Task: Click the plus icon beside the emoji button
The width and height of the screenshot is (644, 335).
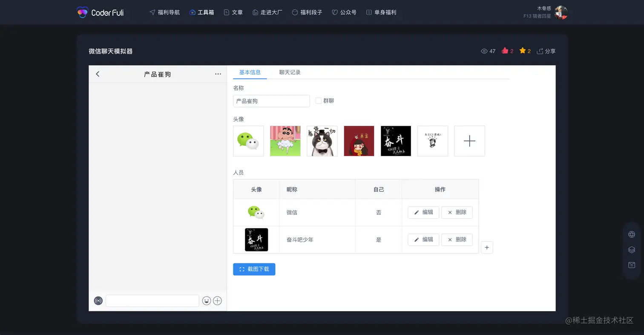Action: point(217,300)
